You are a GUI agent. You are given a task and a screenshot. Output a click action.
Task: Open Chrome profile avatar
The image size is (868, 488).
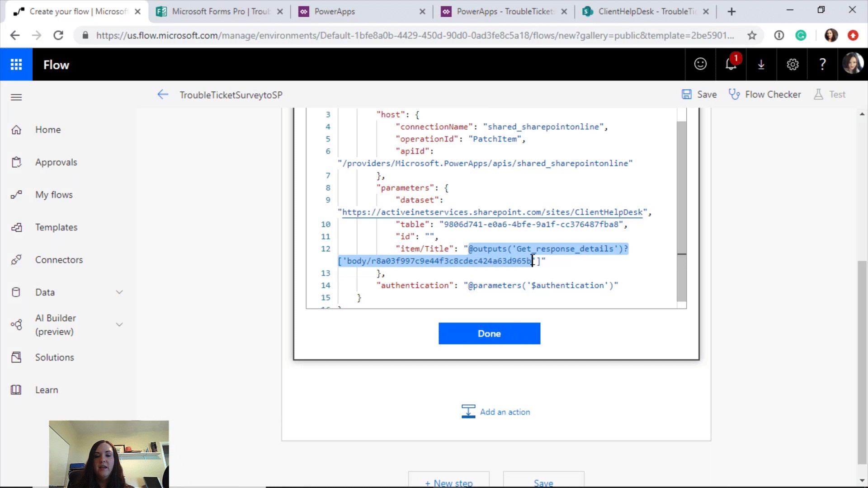pyautogui.click(x=831, y=35)
